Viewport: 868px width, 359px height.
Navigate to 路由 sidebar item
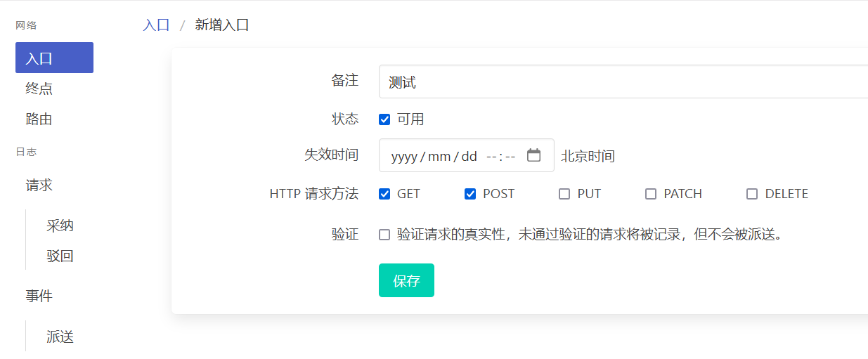[x=39, y=119]
